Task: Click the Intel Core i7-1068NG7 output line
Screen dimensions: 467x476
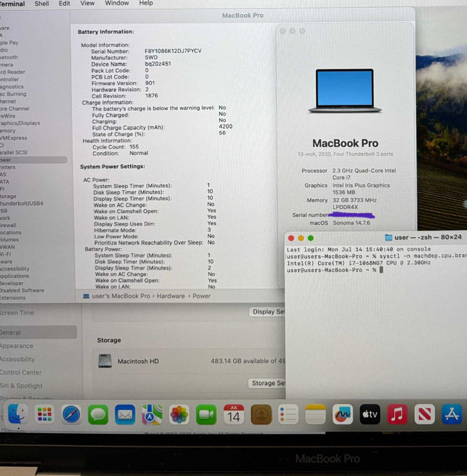Action: 359,263
